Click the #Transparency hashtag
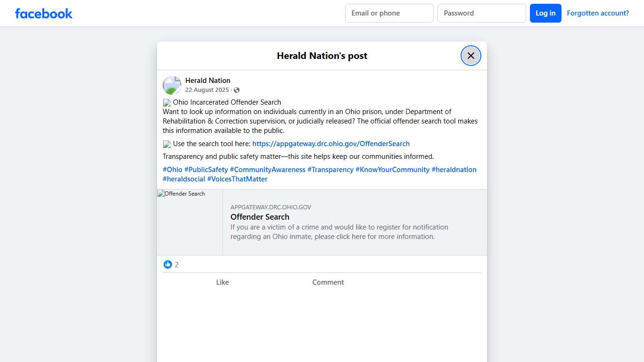644x362 pixels. (330, 169)
